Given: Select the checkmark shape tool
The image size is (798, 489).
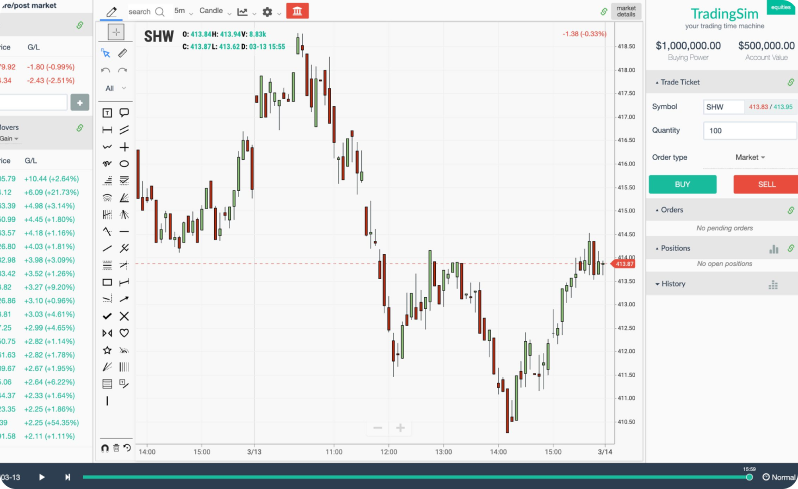Looking at the screenshot, I should [x=107, y=316].
